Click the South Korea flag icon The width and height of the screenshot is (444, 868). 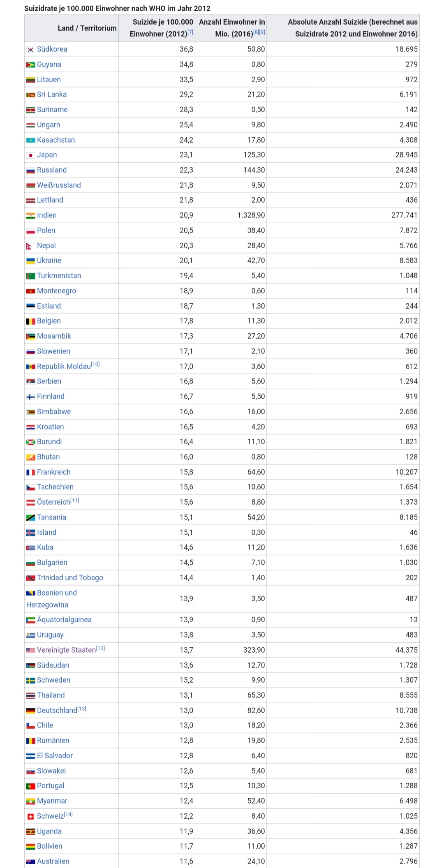[x=30, y=49]
